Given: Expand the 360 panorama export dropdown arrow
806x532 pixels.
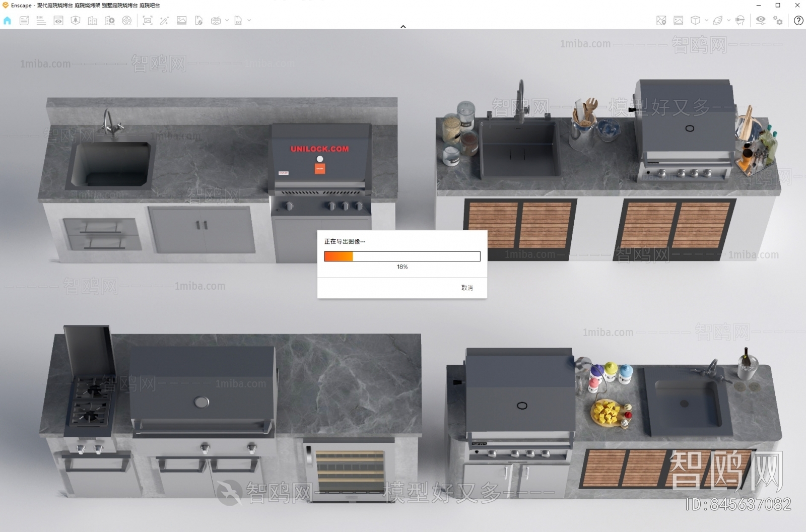Looking at the screenshot, I should coord(227,21).
